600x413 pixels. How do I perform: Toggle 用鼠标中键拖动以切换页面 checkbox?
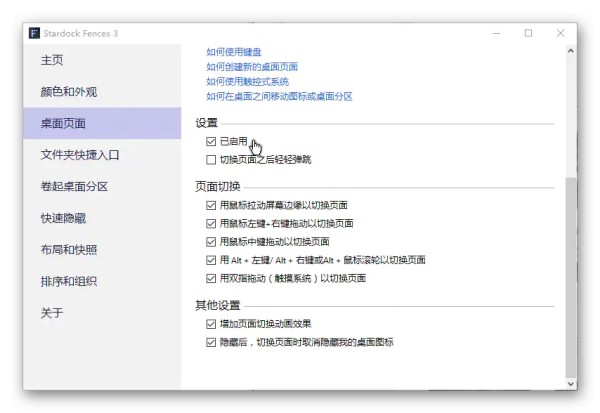(x=211, y=242)
